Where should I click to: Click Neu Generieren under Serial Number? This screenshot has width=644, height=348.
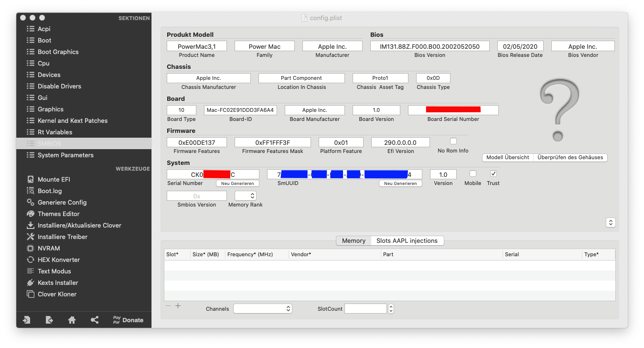coord(237,184)
